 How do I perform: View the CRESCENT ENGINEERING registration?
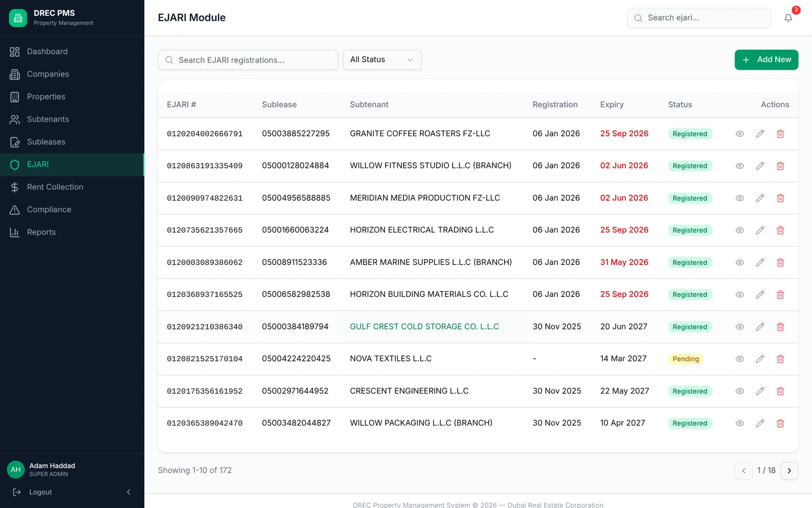coord(740,391)
